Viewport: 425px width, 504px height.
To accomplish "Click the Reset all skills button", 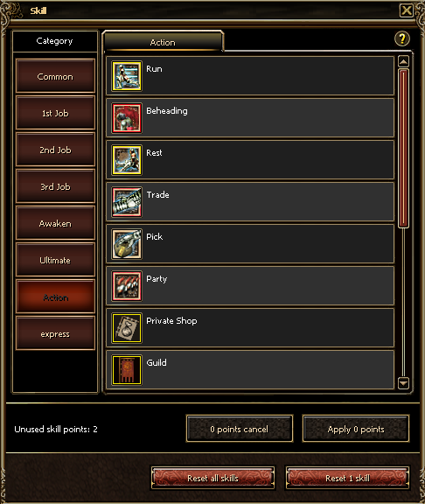I will pos(212,478).
